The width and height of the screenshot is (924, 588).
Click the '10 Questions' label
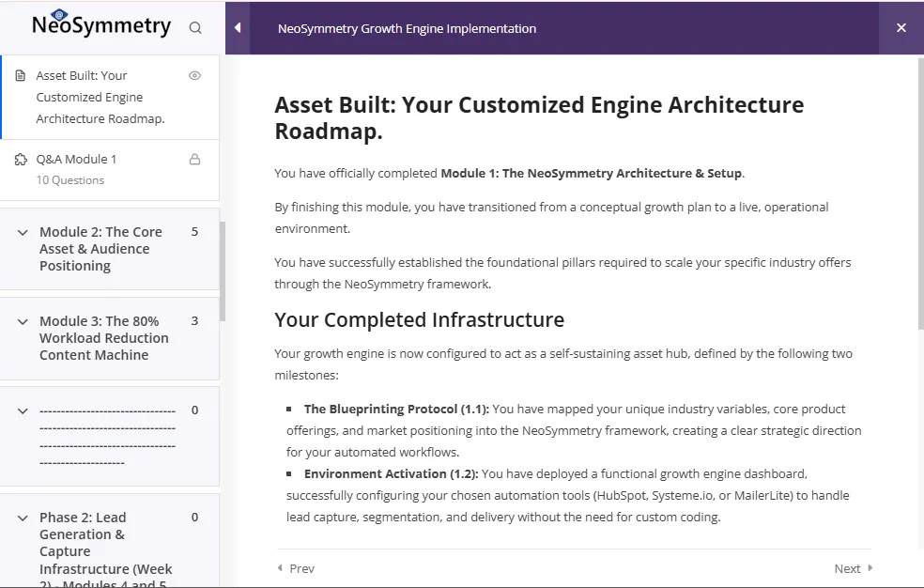coord(70,180)
